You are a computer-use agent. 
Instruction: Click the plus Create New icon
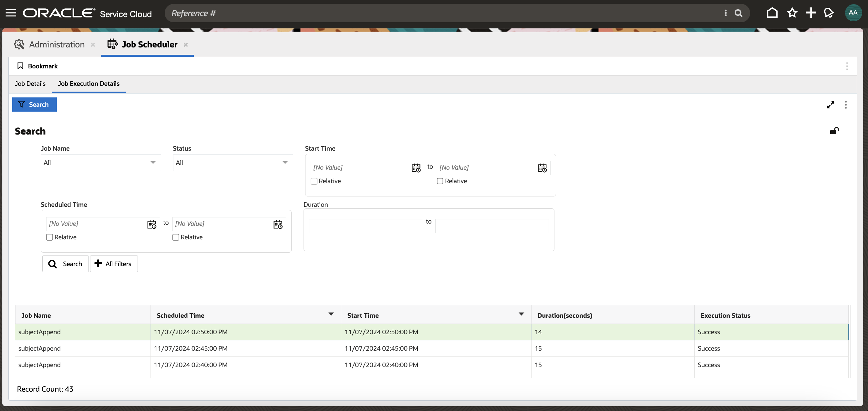[811, 13]
